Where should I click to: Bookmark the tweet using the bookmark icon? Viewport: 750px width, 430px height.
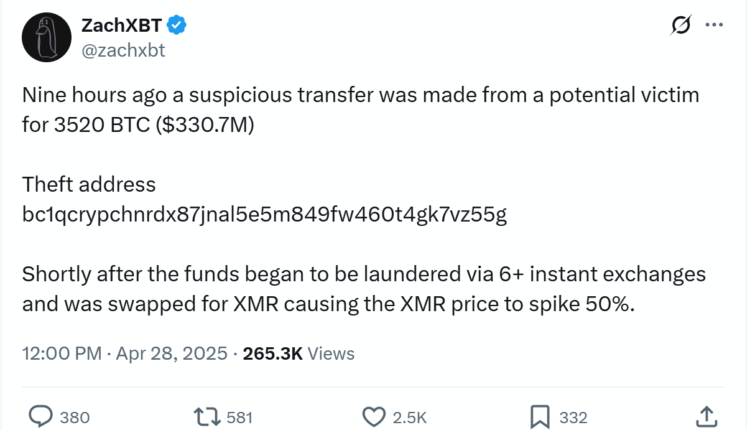click(539, 416)
